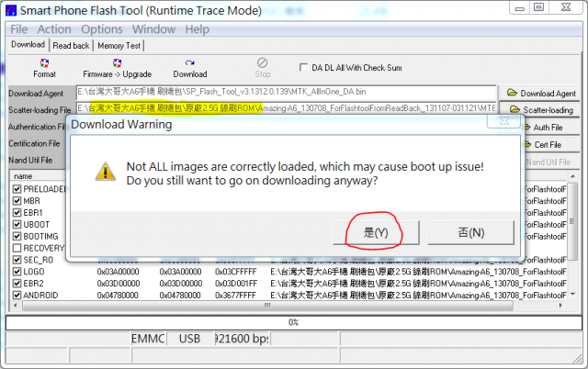Uncheck the MBR partition checkbox
588x369 pixels.
pyautogui.click(x=17, y=201)
